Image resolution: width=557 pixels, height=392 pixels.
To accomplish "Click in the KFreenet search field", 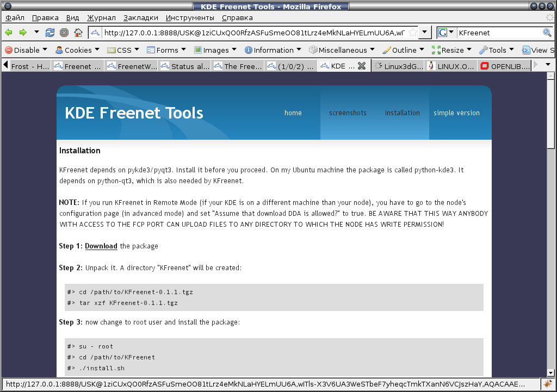I will coord(499,33).
